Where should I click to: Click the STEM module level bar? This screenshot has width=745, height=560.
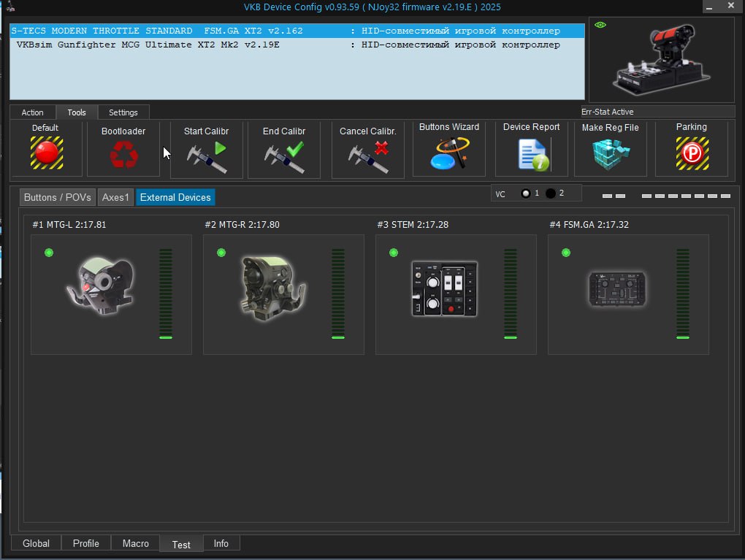[511, 294]
